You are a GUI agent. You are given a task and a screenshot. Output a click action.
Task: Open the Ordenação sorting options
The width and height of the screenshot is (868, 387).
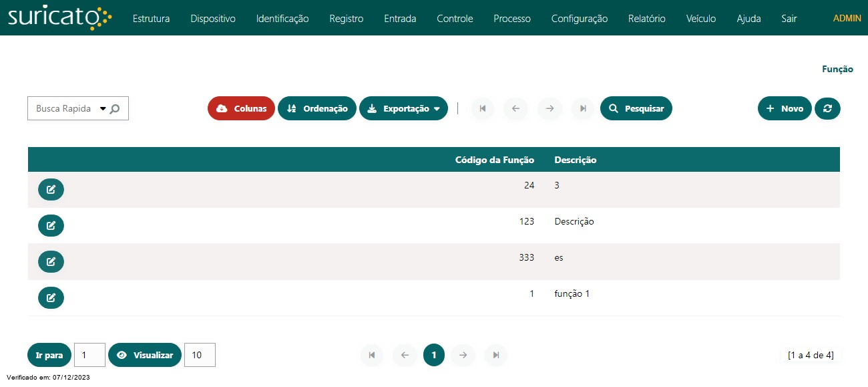pos(317,108)
